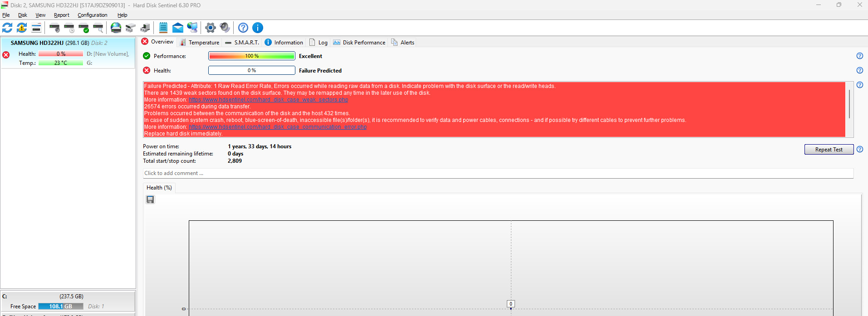Click the speaker sound toolbar icon
The width and height of the screenshot is (868, 316).
point(225,28)
